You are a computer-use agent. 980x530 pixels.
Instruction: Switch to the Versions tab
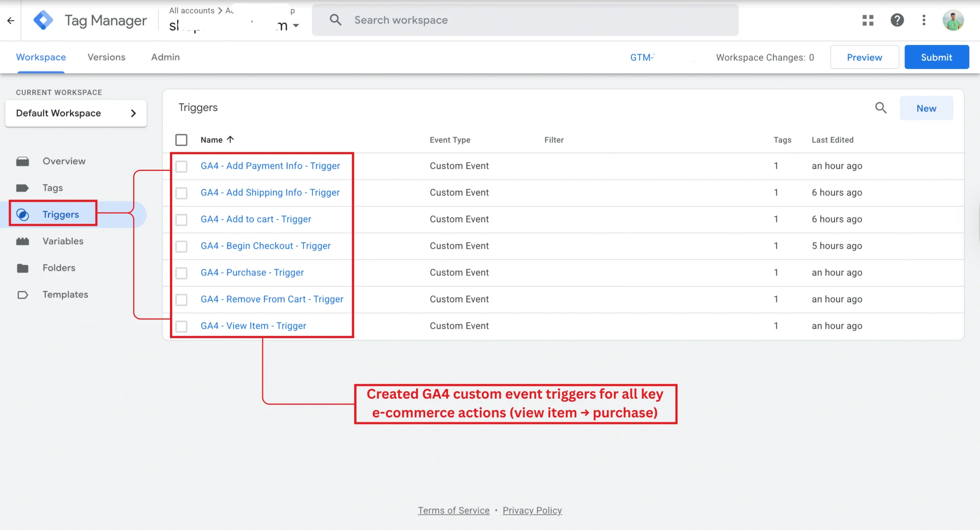(106, 57)
